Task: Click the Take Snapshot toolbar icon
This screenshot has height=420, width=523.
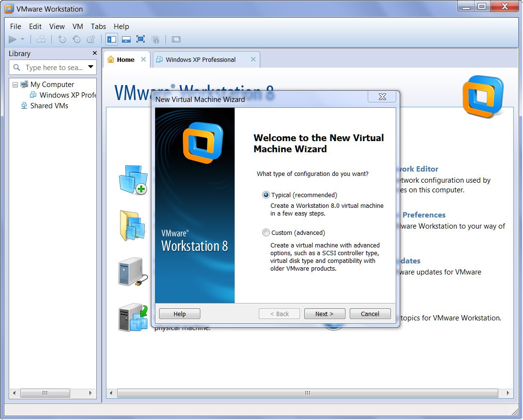Action: click(62, 39)
